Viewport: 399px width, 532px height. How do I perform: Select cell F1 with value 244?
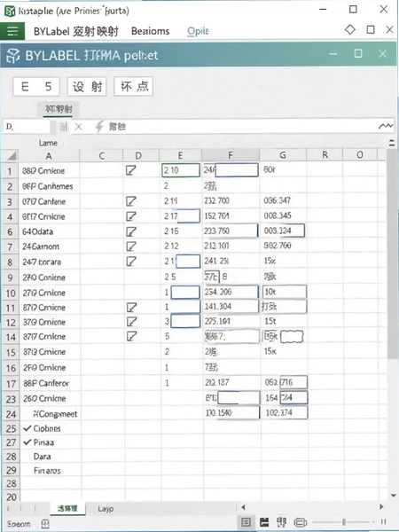pyautogui.click(x=231, y=170)
